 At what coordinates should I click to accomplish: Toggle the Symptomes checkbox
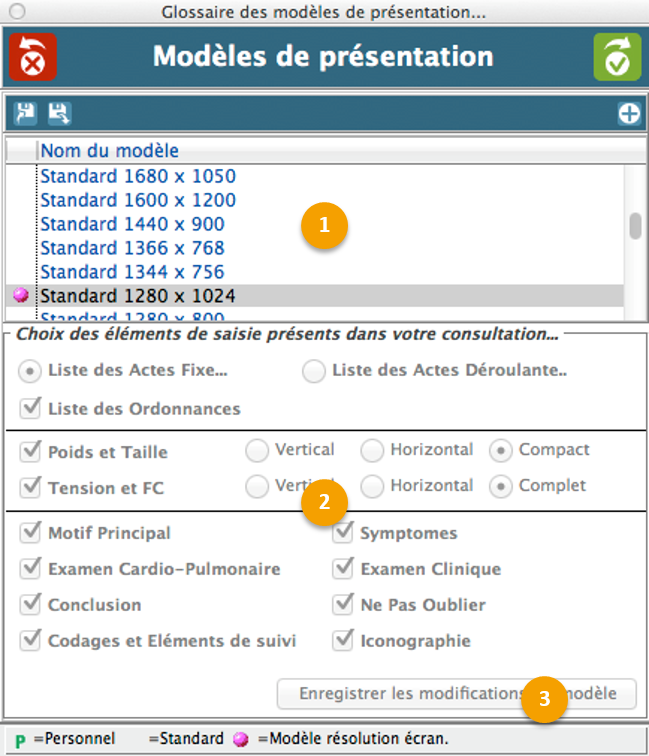(x=344, y=533)
